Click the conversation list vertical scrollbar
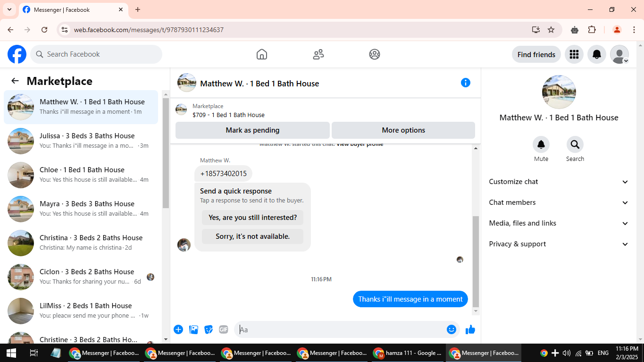The image size is (644, 362). tap(166, 153)
